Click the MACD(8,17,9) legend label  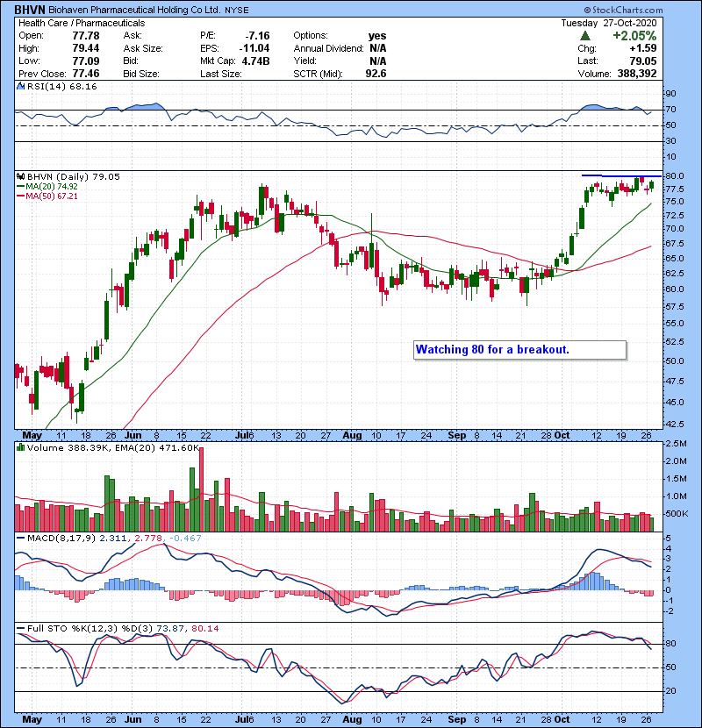61,539
